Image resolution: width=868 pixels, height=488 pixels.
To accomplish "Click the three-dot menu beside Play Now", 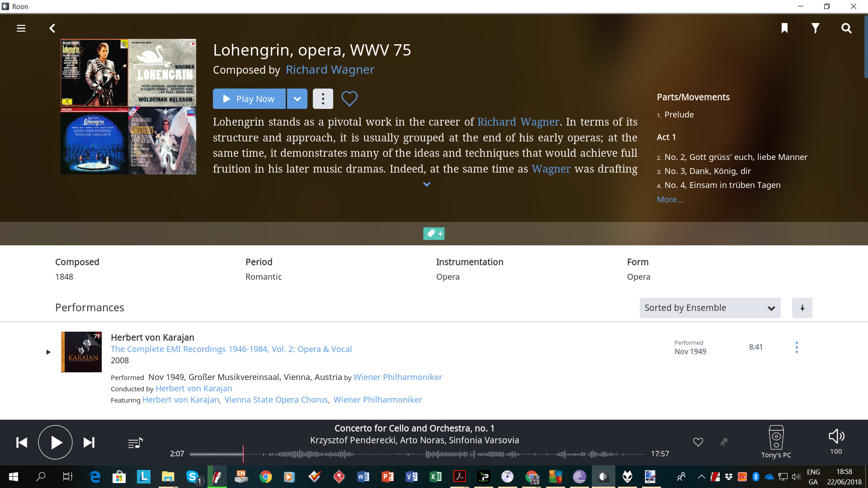I will click(323, 99).
